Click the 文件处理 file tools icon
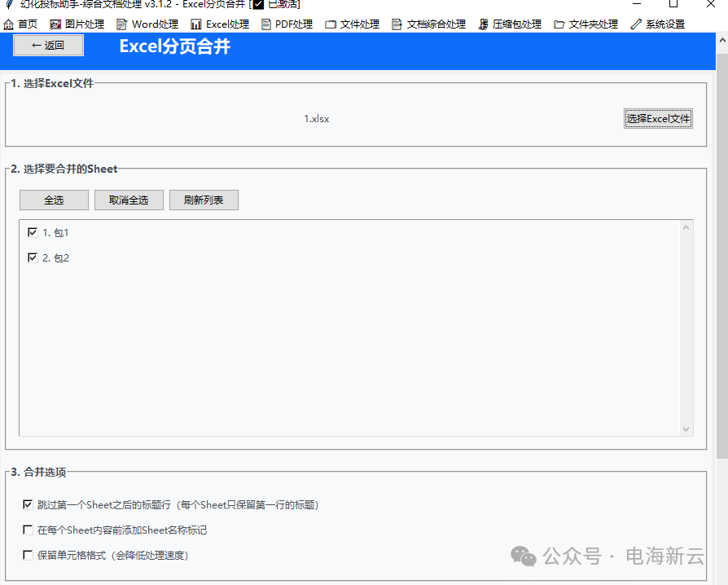The width and height of the screenshot is (728, 585). coord(351,24)
